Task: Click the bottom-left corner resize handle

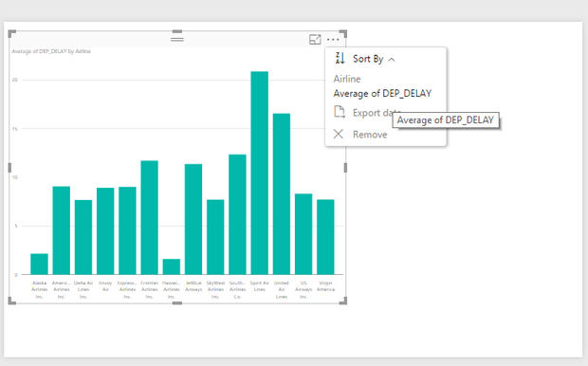Action: pos(11,301)
